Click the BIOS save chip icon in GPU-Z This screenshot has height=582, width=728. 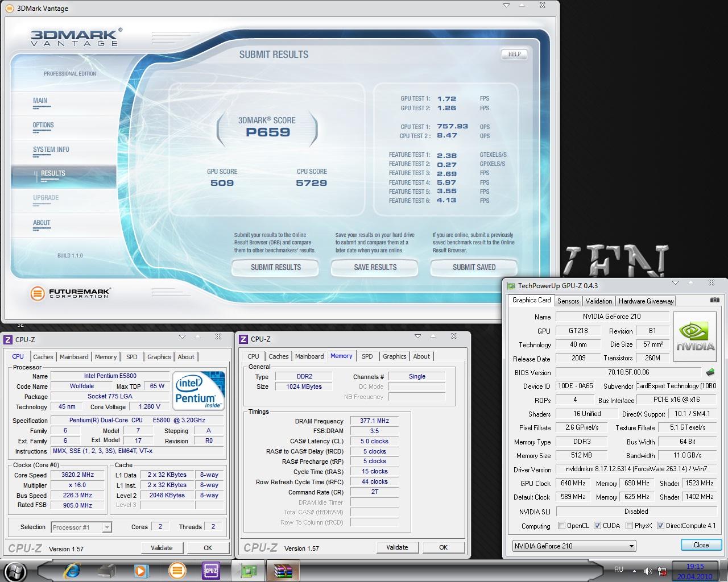(710, 372)
